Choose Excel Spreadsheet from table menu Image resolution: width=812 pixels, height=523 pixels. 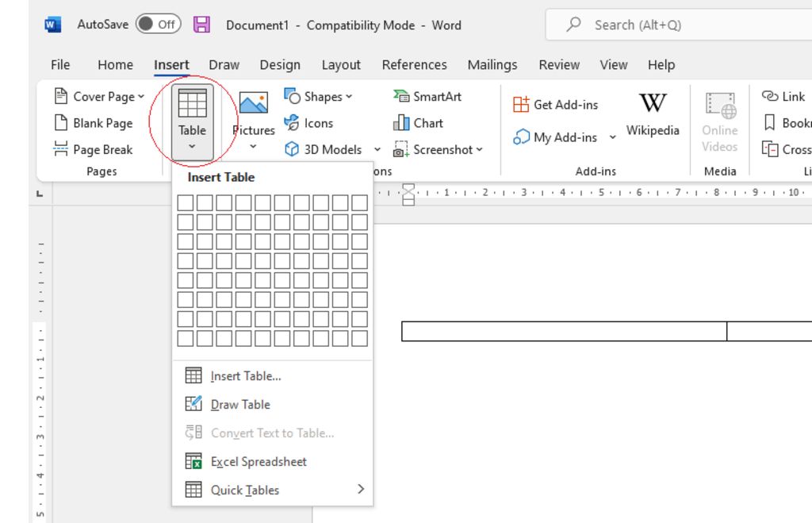(258, 461)
